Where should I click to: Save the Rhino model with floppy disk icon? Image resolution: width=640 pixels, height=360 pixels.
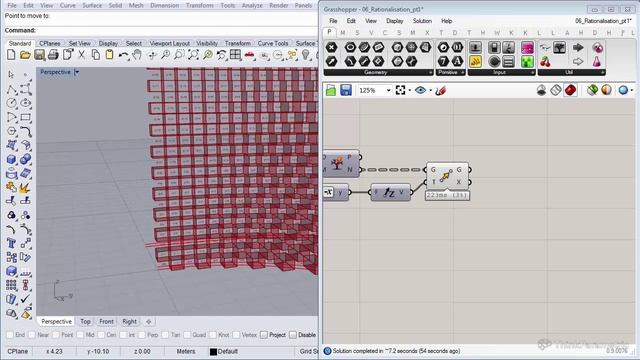click(x=39, y=55)
